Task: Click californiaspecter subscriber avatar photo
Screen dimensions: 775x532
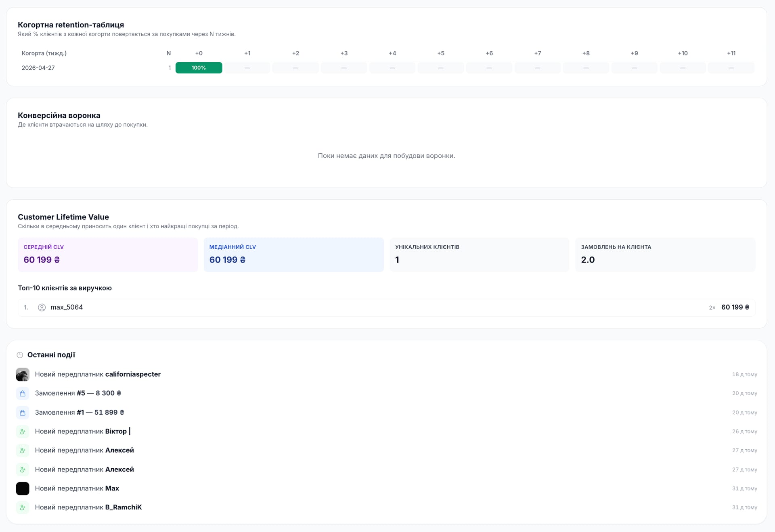Action: (x=23, y=374)
